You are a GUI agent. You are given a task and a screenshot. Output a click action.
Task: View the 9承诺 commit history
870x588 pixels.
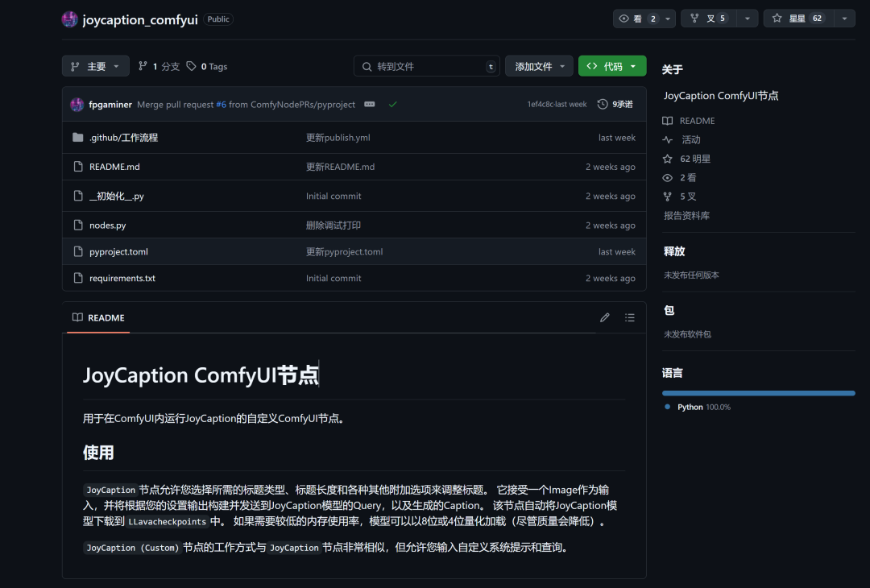pyautogui.click(x=615, y=104)
